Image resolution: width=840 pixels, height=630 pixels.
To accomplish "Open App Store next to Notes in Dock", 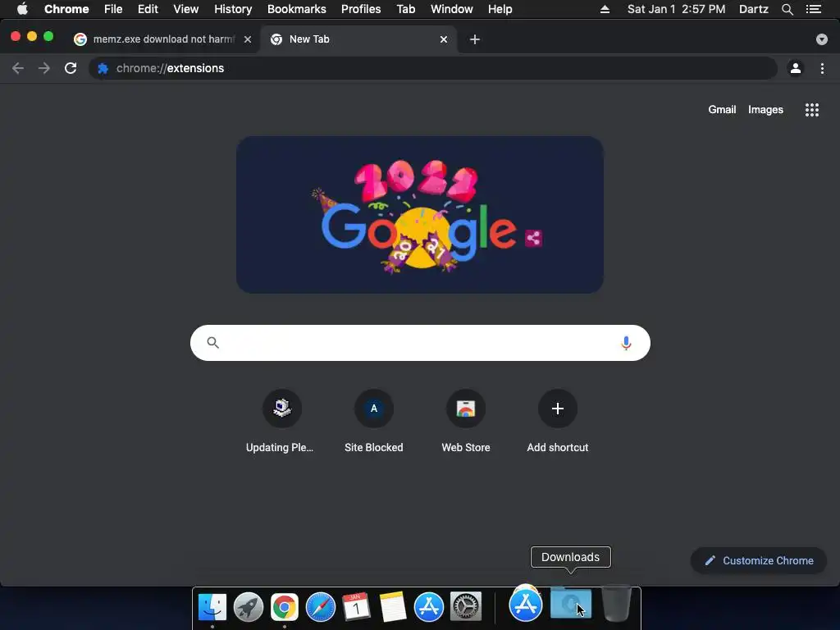I will 428,606.
